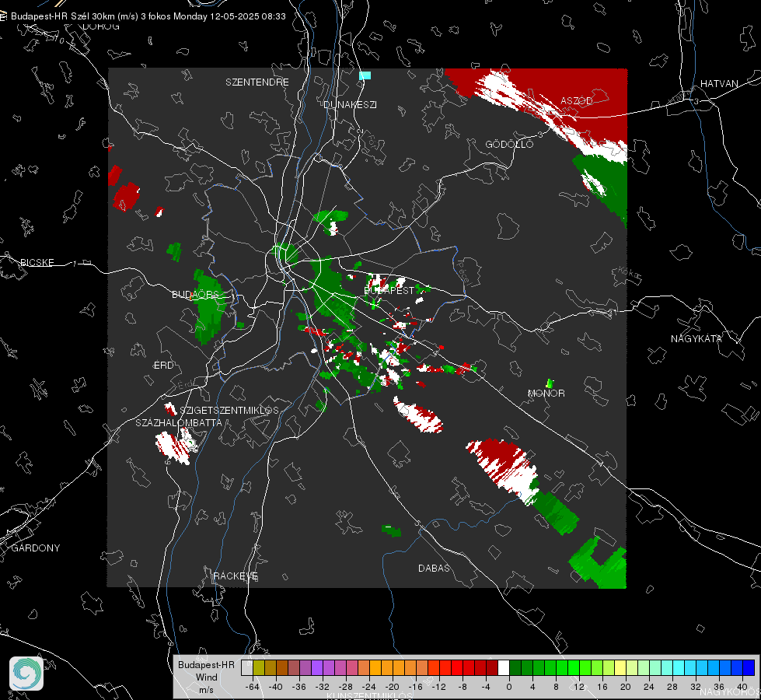761x700 pixels.
Task: Click the DABAS city label
Action: (434, 568)
